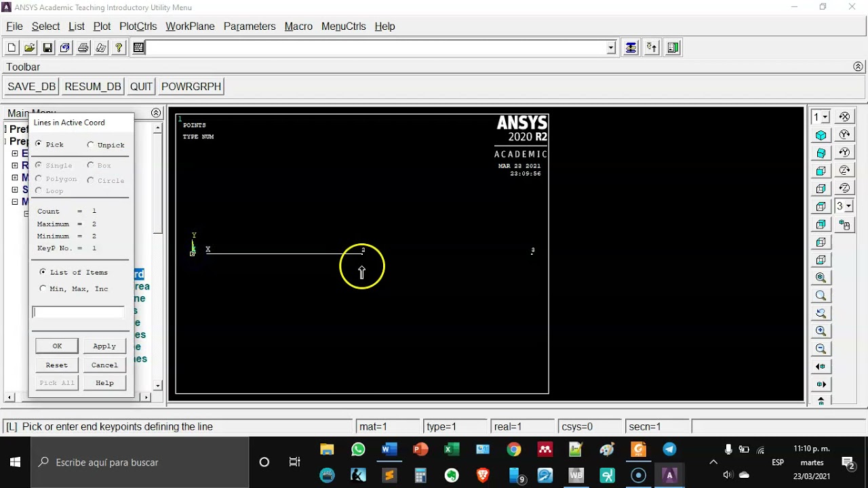868x488 pixels.
Task: Click Cancel in Lines in Active Coord
Action: pos(104,365)
